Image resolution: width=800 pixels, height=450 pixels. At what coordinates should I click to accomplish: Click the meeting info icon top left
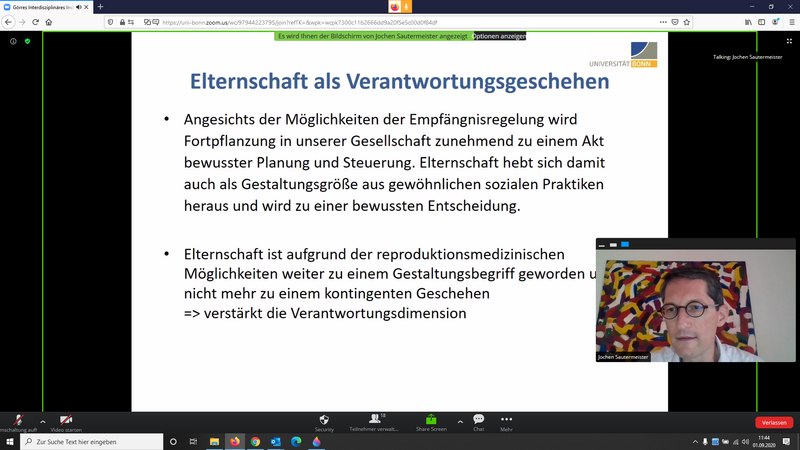click(x=13, y=41)
